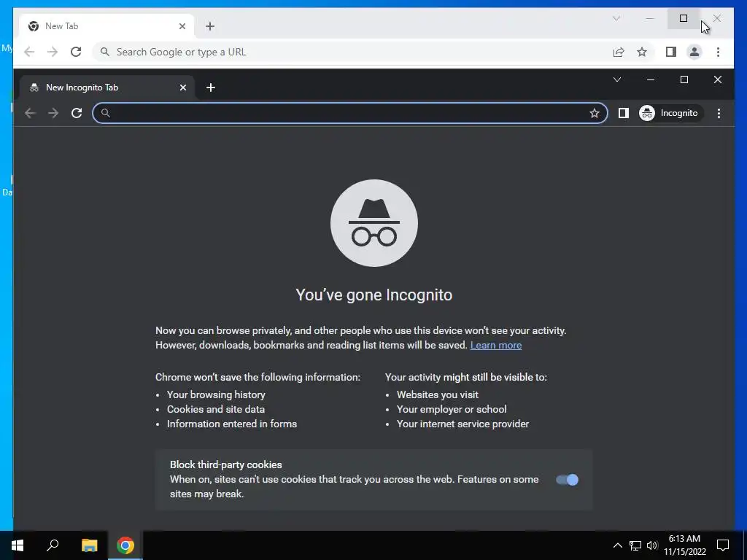The height and width of the screenshot is (560, 747).
Task: Minimize the Incognito window
Action: coord(651,79)
